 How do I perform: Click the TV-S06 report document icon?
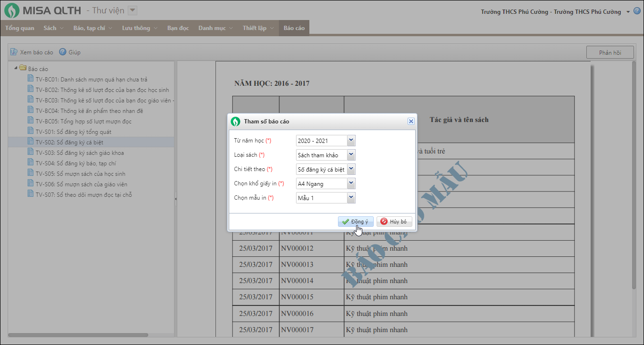pyautogui.click(x=31, y=184)
